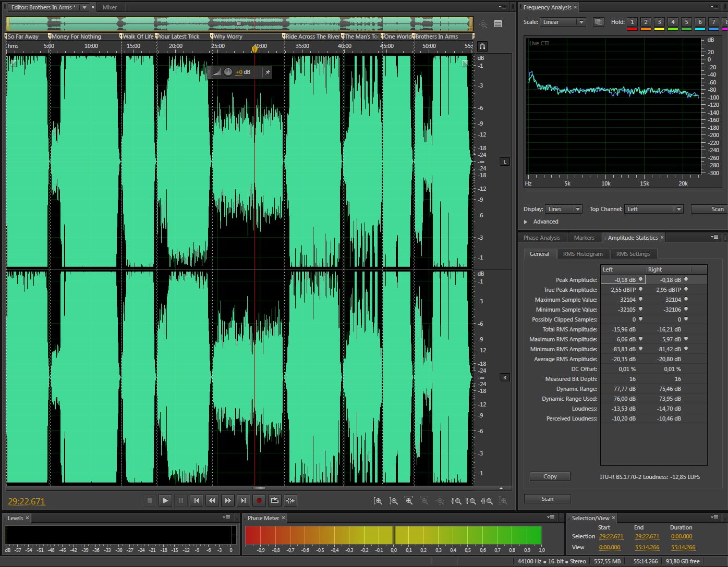Toggle loop playback in transport bar
The image size is (728, 567).
pos(275,501)
